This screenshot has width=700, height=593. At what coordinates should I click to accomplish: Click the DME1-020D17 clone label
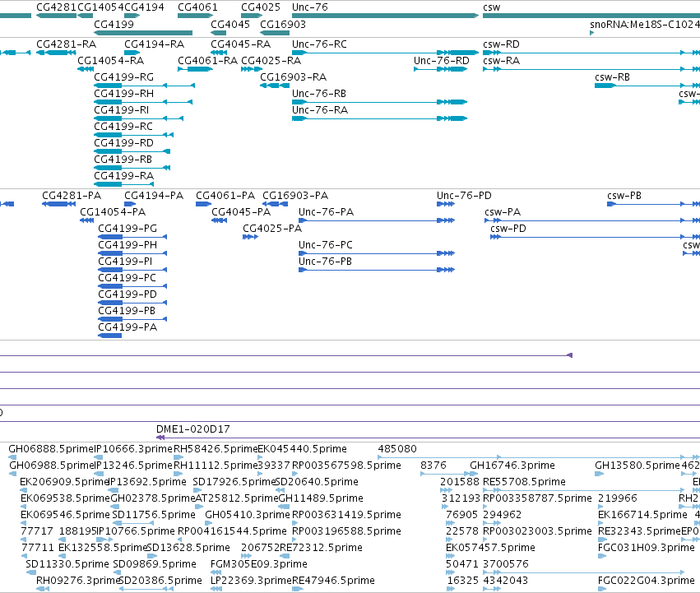[192, 429]
